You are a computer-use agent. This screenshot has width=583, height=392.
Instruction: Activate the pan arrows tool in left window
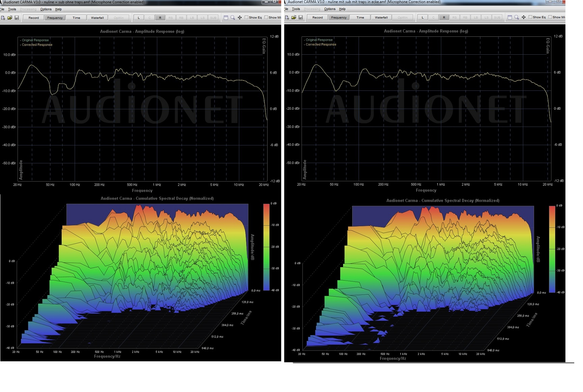pyautogui.click(x=240, y=18)
